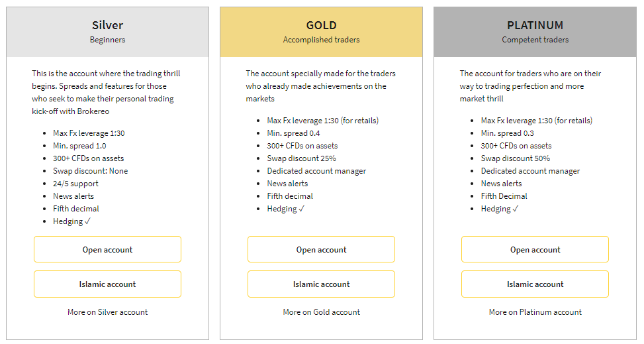Click the Silver Beginners card header

[x=107, y=32]
